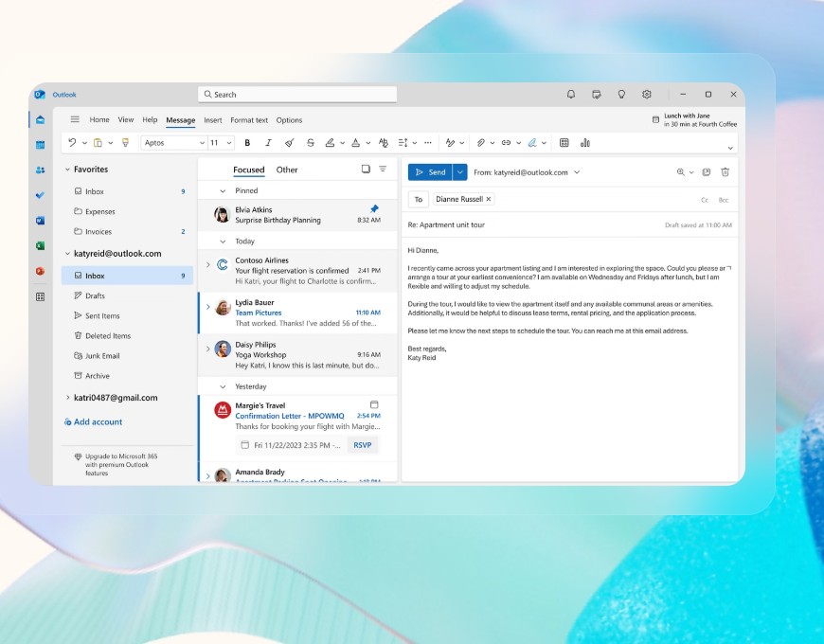
Task: Open the Excel app icon in app bar
Action: pos(40,246)
